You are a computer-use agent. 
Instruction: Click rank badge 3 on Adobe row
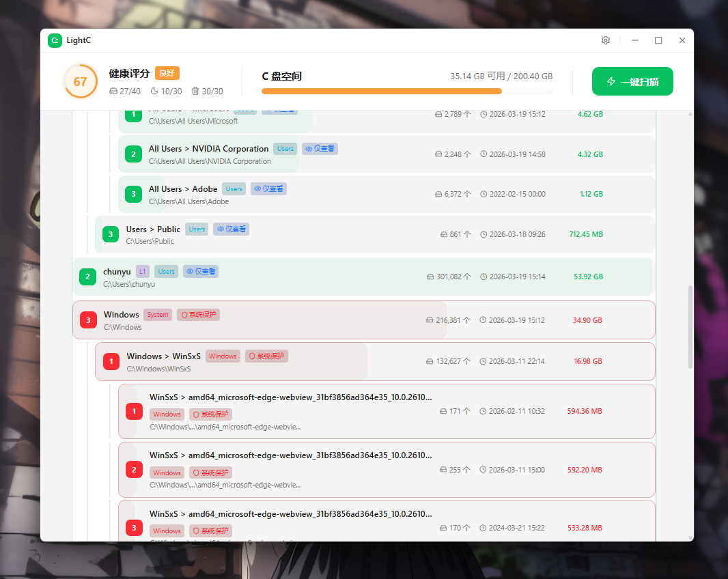tap(134, 194)
